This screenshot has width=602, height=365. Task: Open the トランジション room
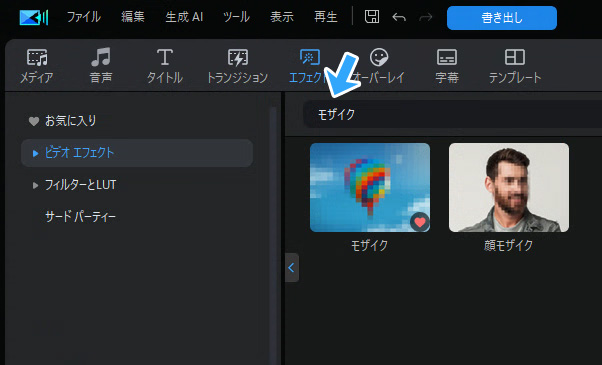coord(238,66)
